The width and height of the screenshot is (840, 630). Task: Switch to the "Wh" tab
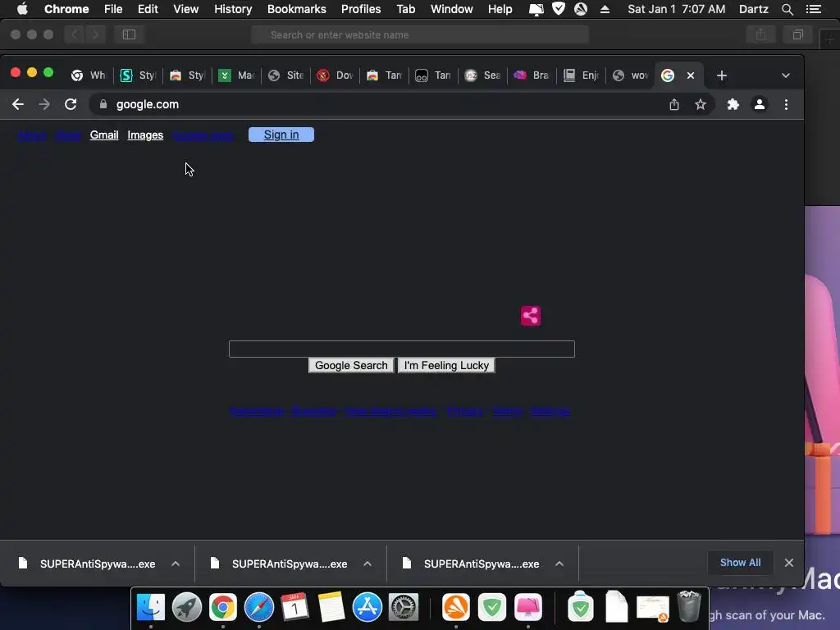(89, 75)
